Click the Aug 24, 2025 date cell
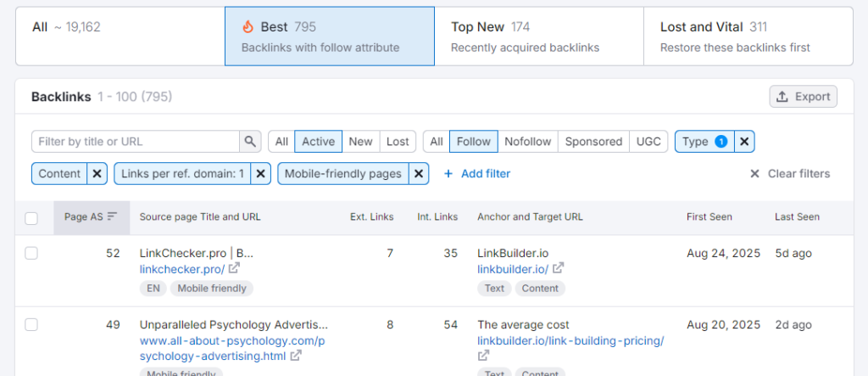868x376 pixels. (x=724, y=254)
